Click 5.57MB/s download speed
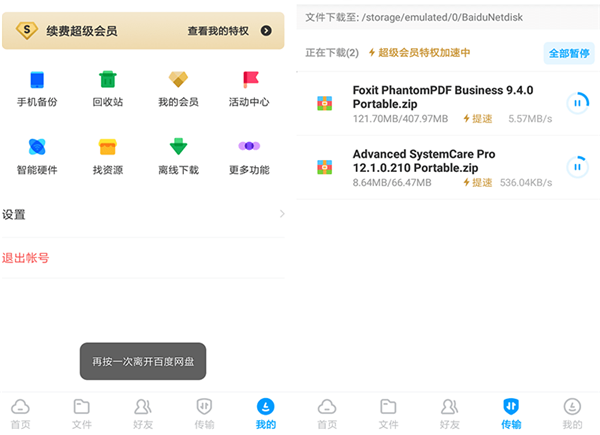Image resolution: width=600 pixels, height=435 pixels. (530, 119)
